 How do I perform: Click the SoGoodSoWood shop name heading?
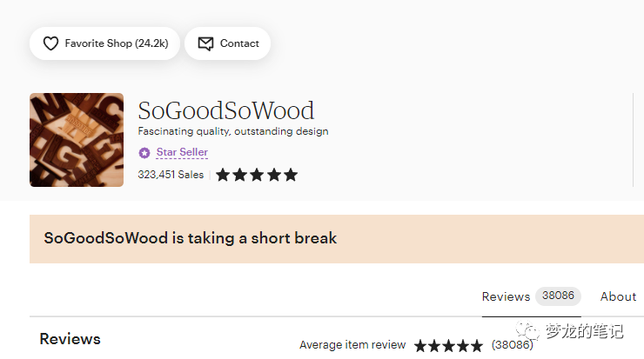click(226, 110)
